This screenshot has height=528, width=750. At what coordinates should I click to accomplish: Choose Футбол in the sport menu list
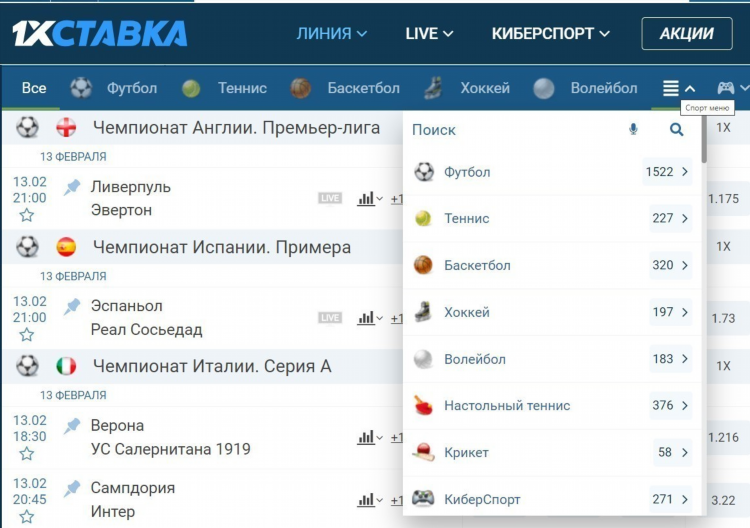click(x=552, y=172)
